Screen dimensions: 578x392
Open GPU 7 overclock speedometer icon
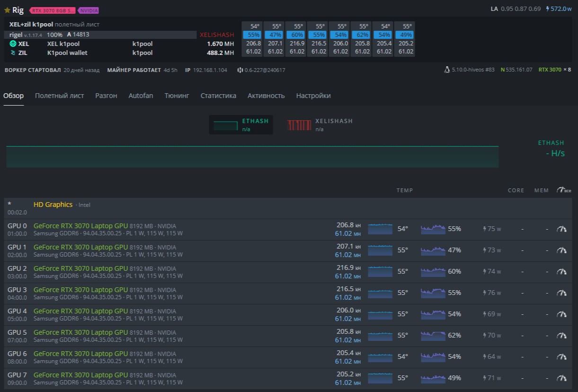pyautogui.click(x=561, y=378)
